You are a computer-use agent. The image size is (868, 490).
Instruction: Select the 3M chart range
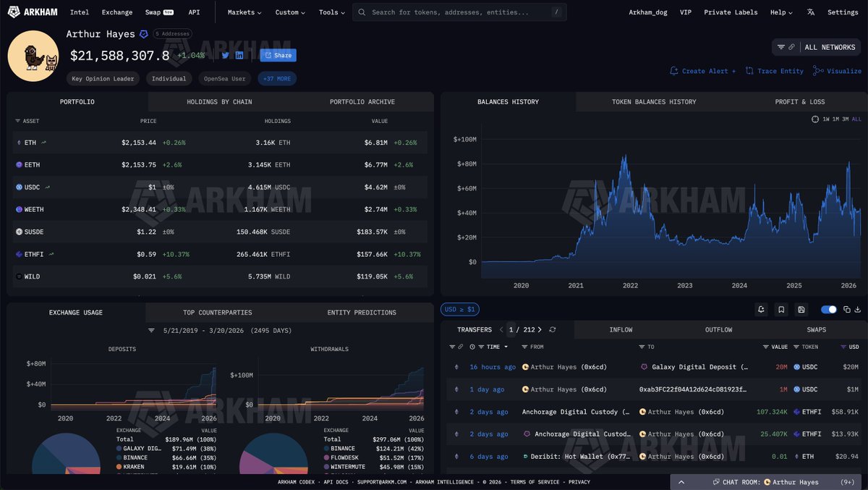pos(846,119)
